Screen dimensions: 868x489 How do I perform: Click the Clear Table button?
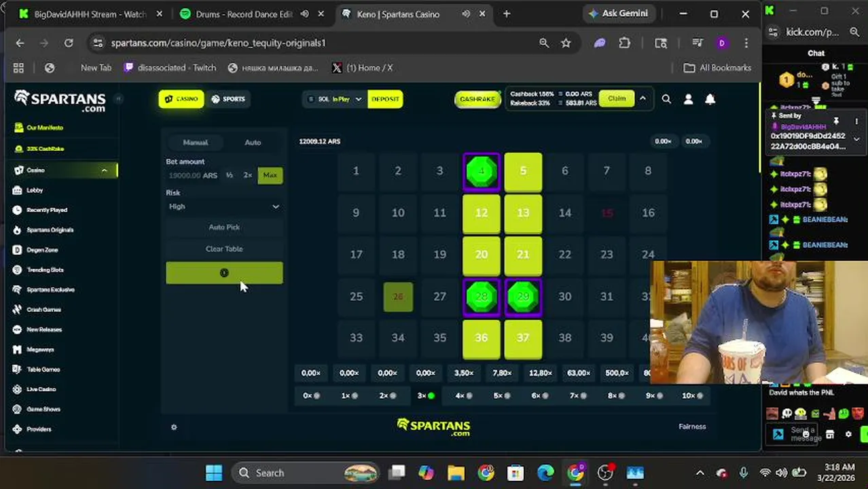tap(224, 249)
